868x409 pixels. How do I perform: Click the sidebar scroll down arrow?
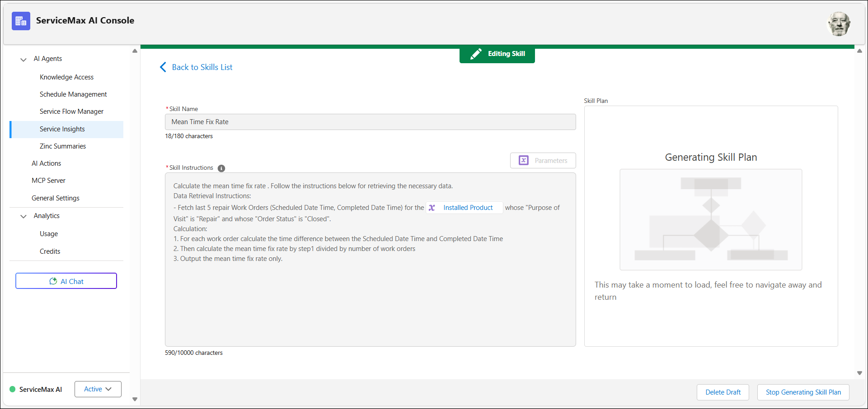tap(135, 399)
